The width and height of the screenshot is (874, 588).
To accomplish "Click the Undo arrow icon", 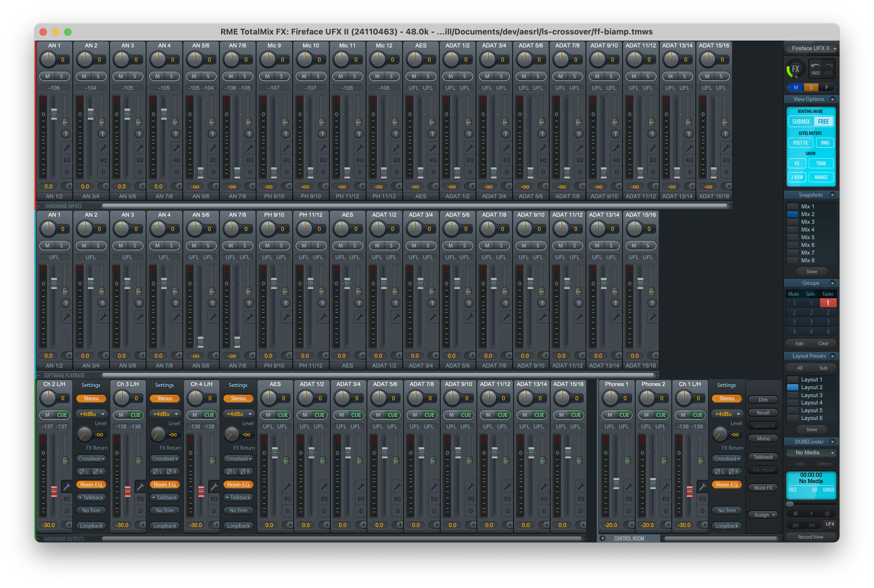I will (815, 67).
